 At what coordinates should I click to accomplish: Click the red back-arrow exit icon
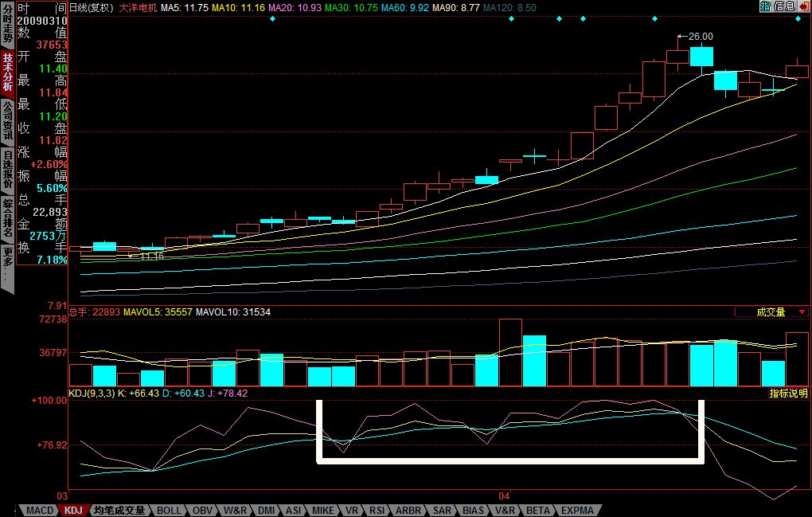pos(802,6)
